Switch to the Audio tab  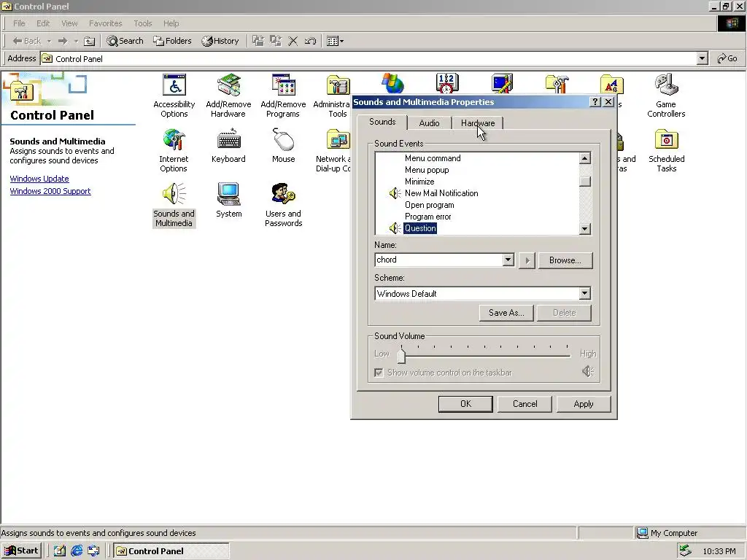point(429,122)
